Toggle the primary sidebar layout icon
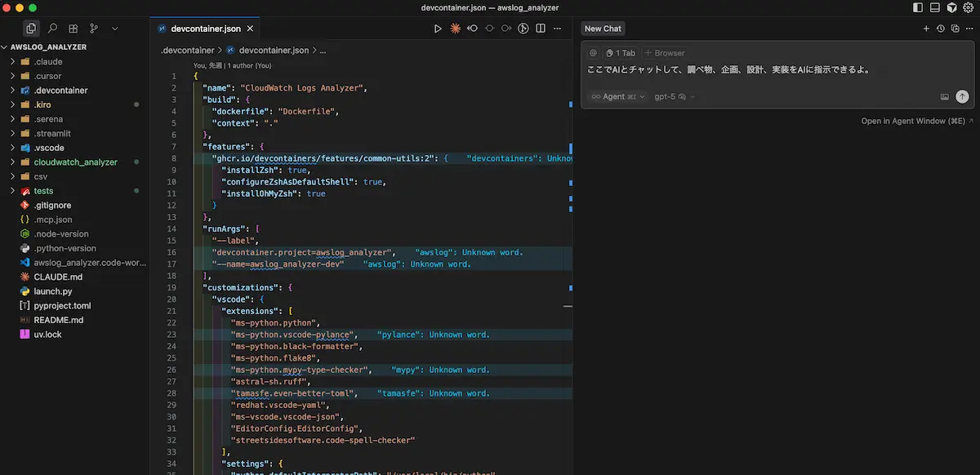The height and width of the screenshot is (475, 980). coord(918,7)
